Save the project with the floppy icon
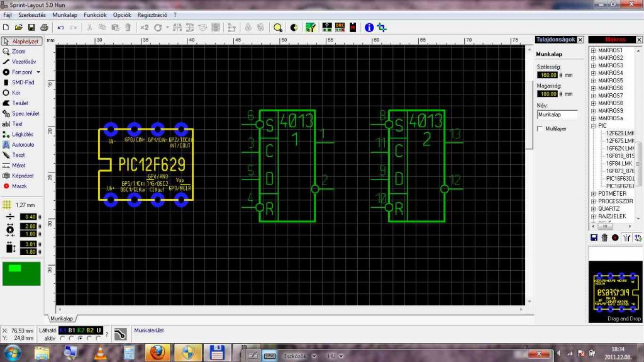Image resolution: width=644 pixels, height=362 pixels. pyautogui.click(x=31, y=28)
